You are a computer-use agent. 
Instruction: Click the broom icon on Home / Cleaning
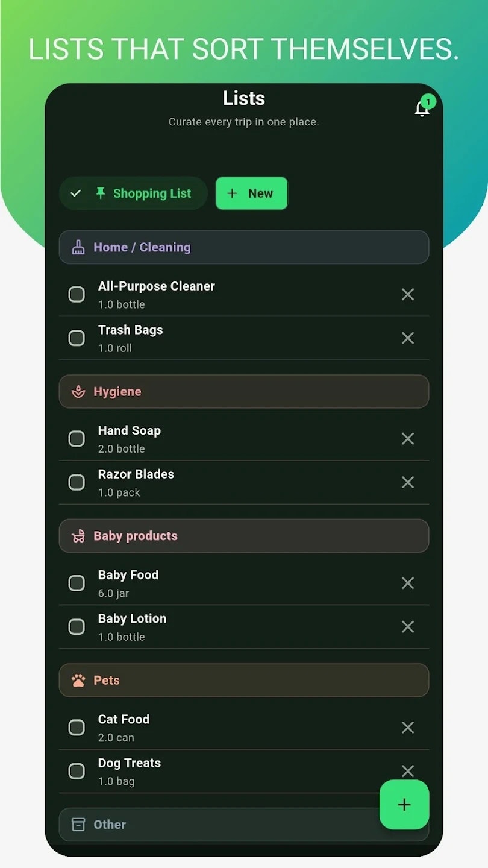tap(78, 247)
